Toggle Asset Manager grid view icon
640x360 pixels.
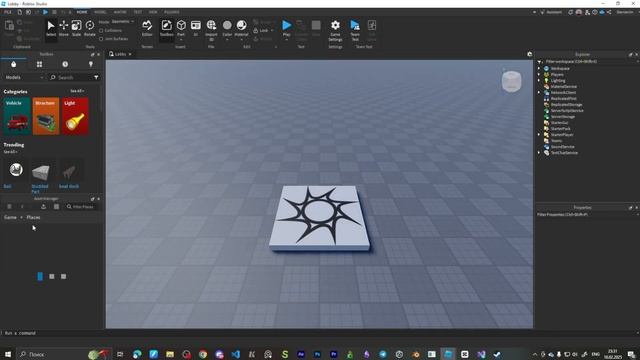[x=56, y=207]
